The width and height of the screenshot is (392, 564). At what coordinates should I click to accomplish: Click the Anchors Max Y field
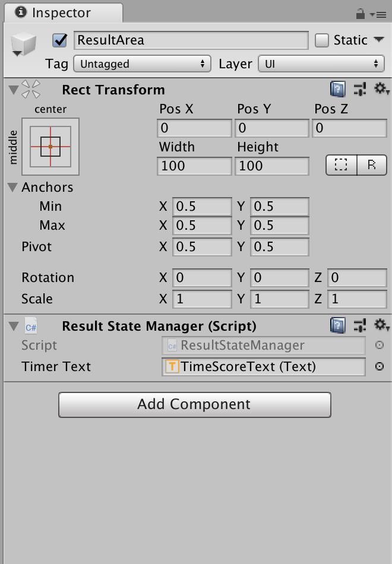point(280,226)
